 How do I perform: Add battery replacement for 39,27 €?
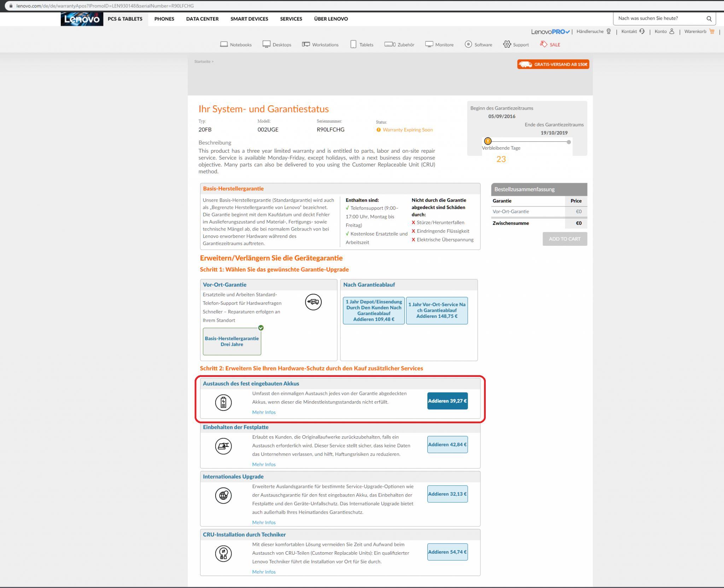point(448,401)
